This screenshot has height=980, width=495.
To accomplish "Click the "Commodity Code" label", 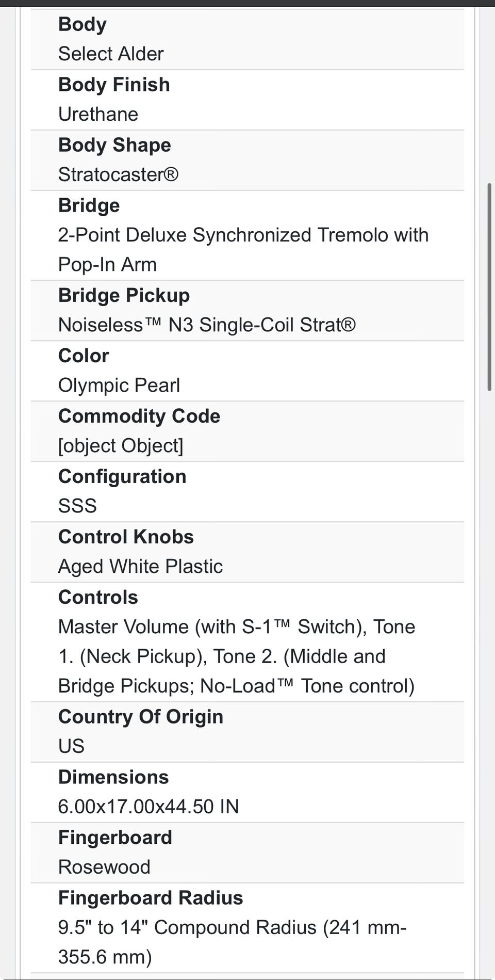I will click(x=139, y=416).
